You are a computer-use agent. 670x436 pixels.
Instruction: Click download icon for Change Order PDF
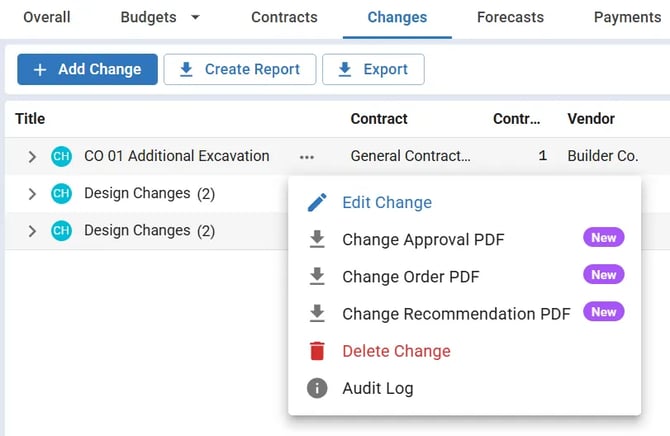(x=317, y=277)
